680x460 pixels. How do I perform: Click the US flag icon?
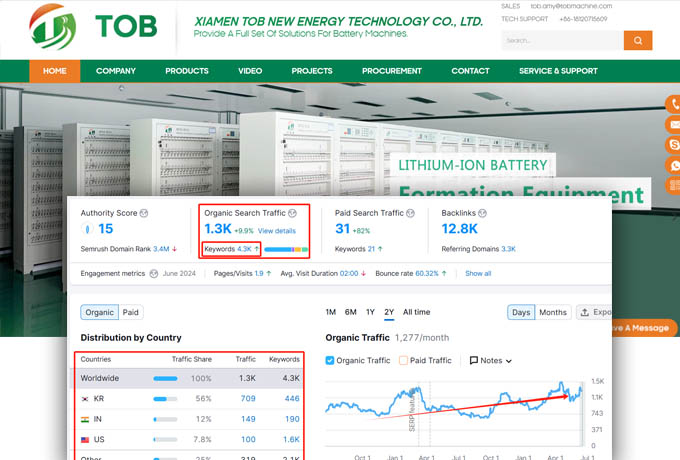pyautogui.click(x=85, y=440)
